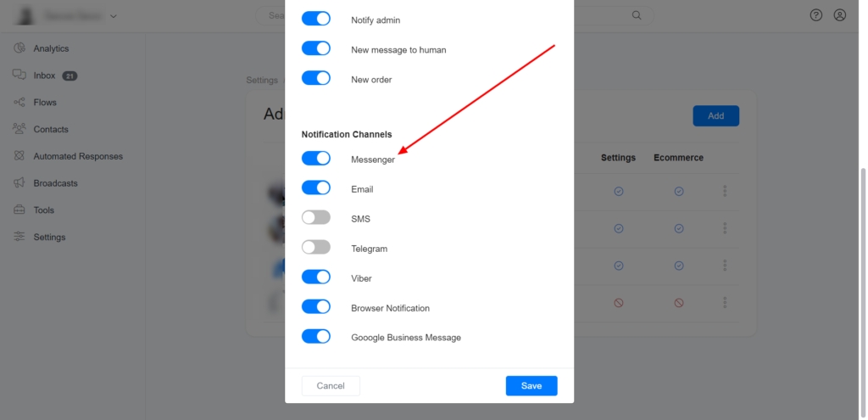The image size is (868, 420).
Task: Open Contacts in the sidebar
Action: [x=51, y=130]
